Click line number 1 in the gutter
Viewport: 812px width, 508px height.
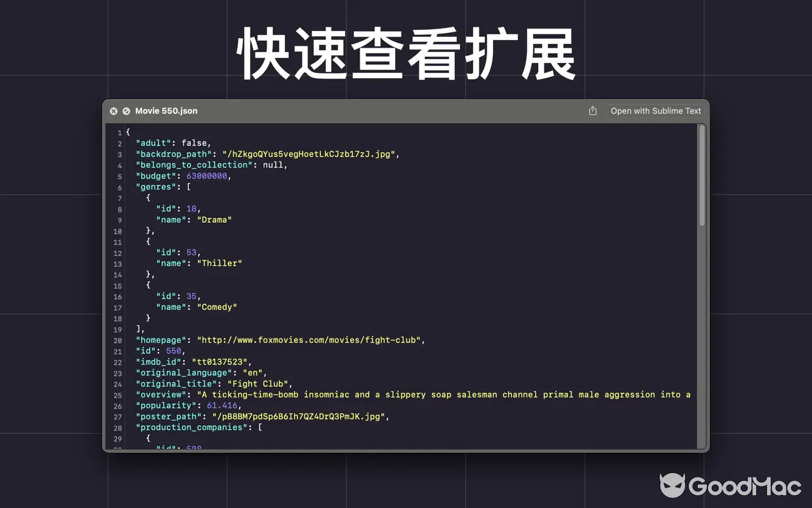(x=120, y=132)
